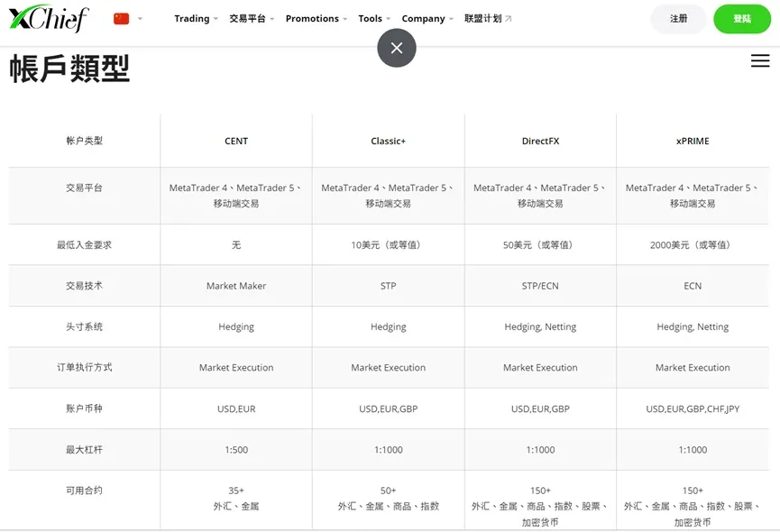Click the ECN cell under xPRIME
This screenshot has width=780, height=532.
[x=693, y=286]
